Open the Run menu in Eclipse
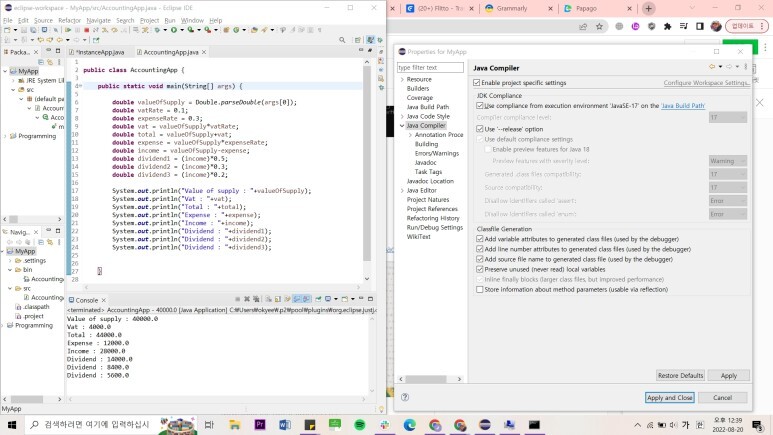This screenshot has width=773, height=435. coord(170,20)
